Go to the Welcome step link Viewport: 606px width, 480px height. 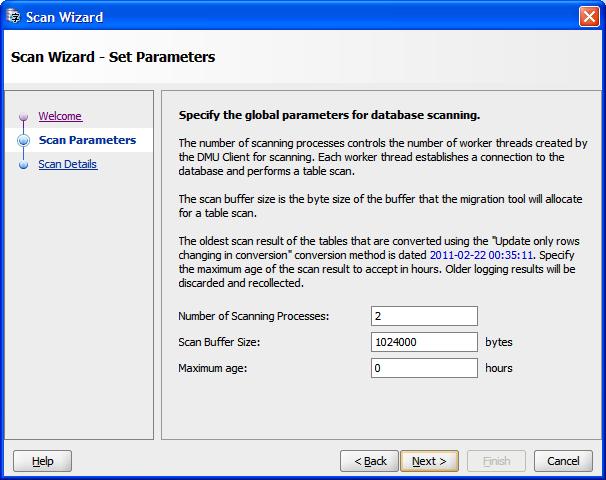pyautogui.click(x=60, y=116)
